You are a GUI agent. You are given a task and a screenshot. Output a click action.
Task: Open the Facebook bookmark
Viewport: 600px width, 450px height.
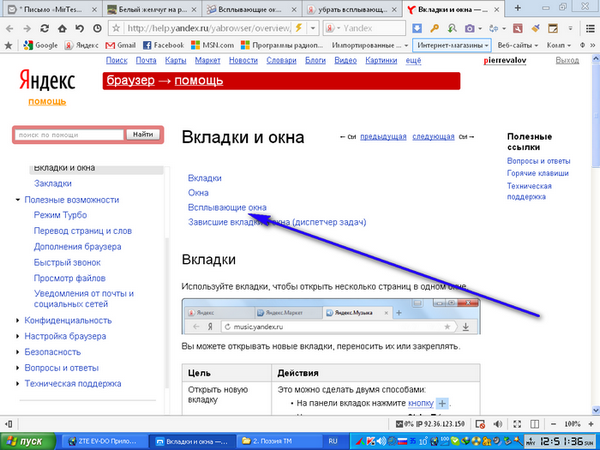pyautogui.click(x=163, y=46)
